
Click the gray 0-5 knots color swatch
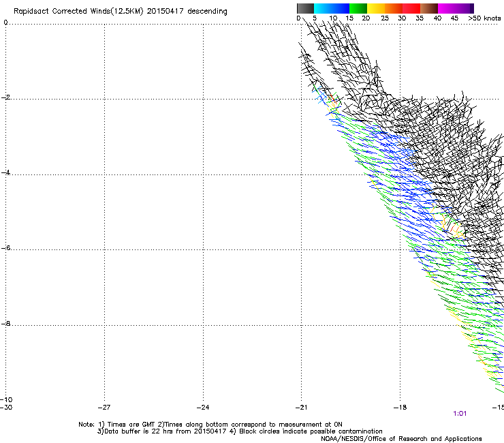[x=305, y=8]
